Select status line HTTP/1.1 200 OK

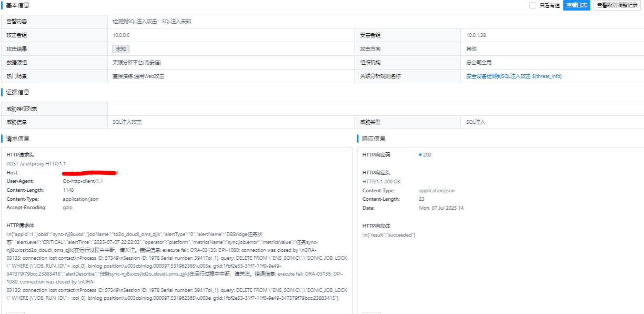click(382, 181)
